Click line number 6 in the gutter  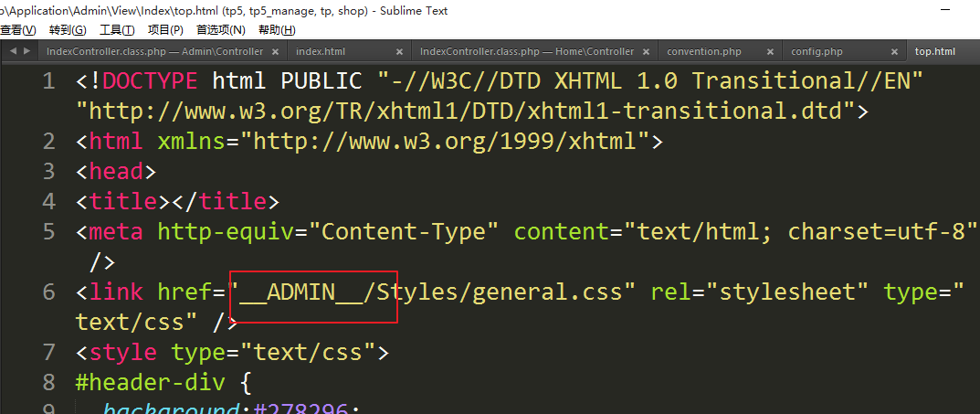point(49,292)
